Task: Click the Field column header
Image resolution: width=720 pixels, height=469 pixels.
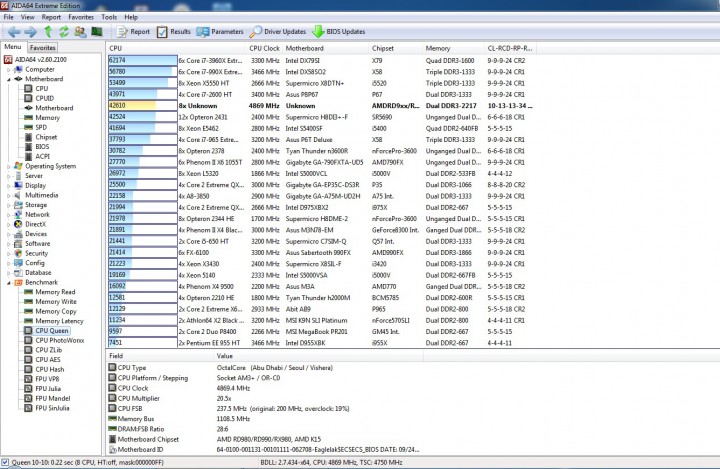Action: 159,356
